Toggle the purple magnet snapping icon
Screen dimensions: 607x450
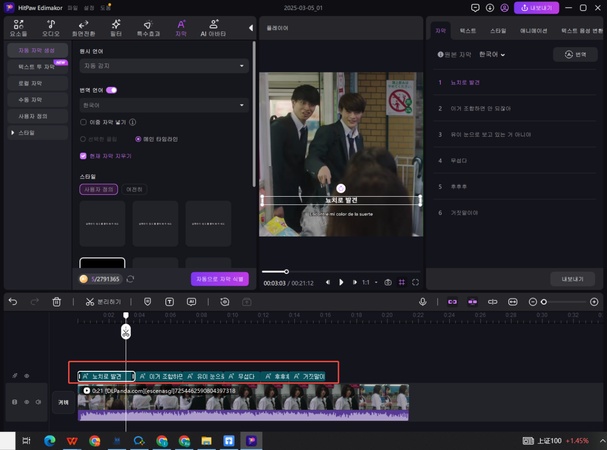pyautogui.click(x=472, y=302)
